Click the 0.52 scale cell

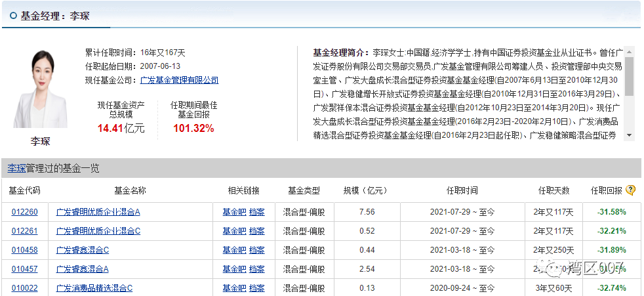367,231
